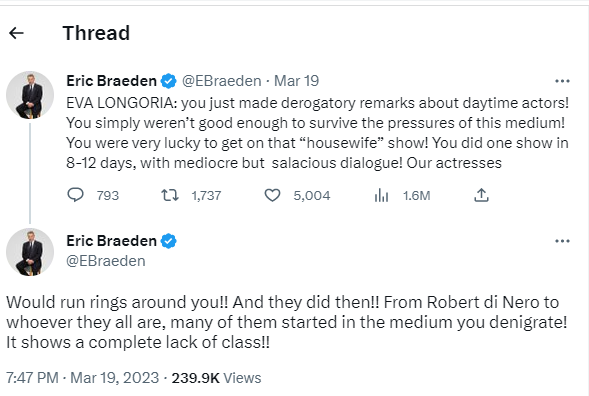Open @EBraeden handle in first tweet

(222, 81)
